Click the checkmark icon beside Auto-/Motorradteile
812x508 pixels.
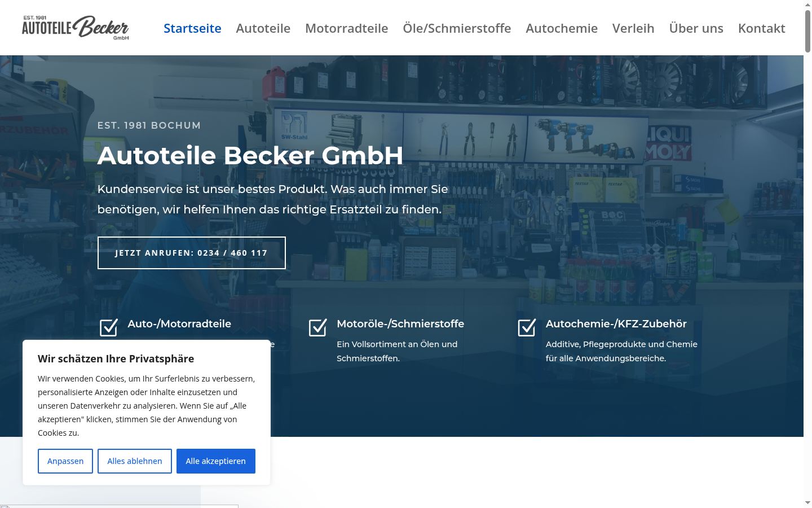pos(109,327)
